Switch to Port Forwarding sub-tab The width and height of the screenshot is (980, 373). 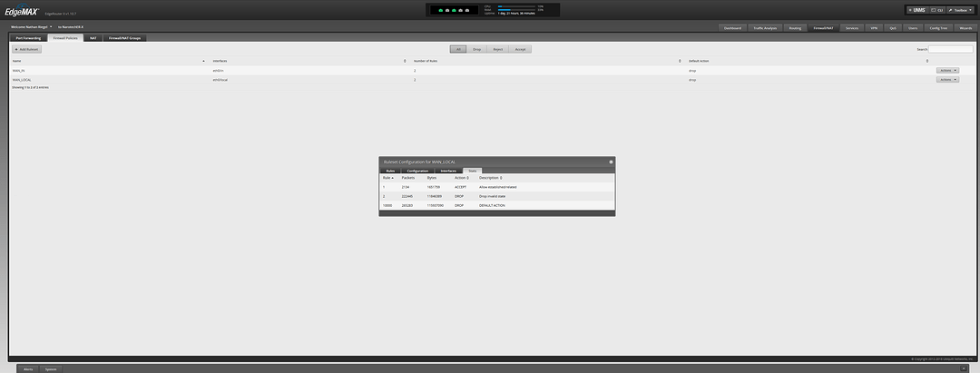pos(28,38)
